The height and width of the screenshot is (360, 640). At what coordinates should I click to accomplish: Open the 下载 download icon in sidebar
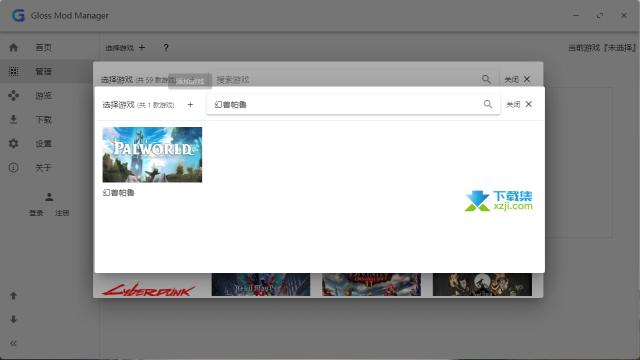coord(13,120)
